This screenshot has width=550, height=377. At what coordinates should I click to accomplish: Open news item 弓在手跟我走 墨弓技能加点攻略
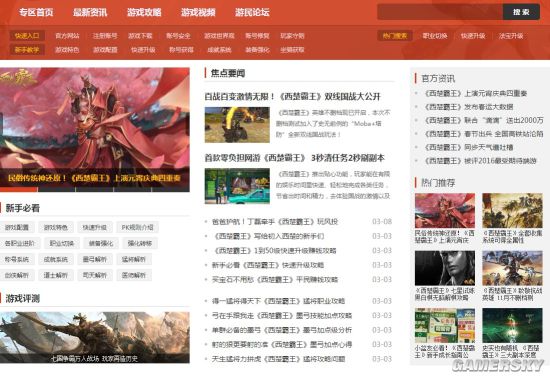coord(282,316)
